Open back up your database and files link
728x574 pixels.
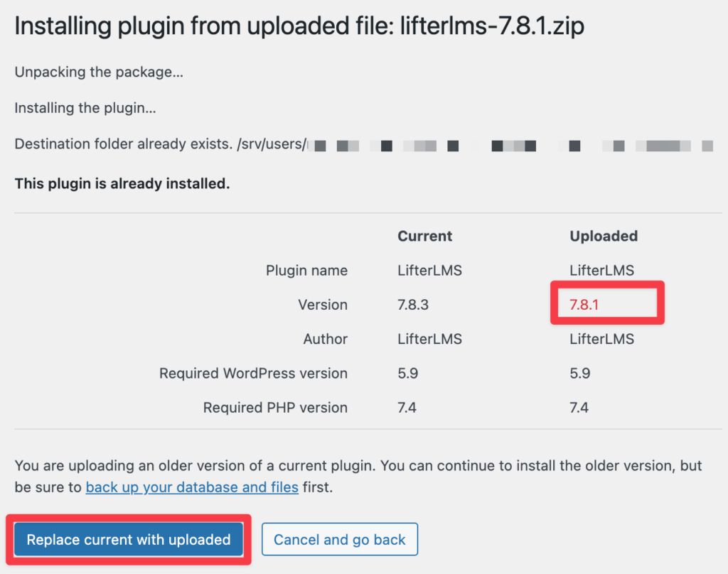(x=192, y=487)
